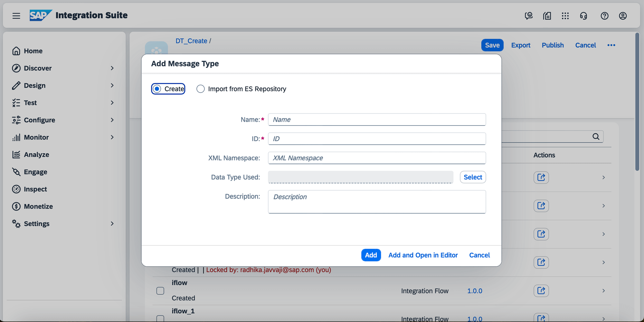Open the user profile icon

623,16
